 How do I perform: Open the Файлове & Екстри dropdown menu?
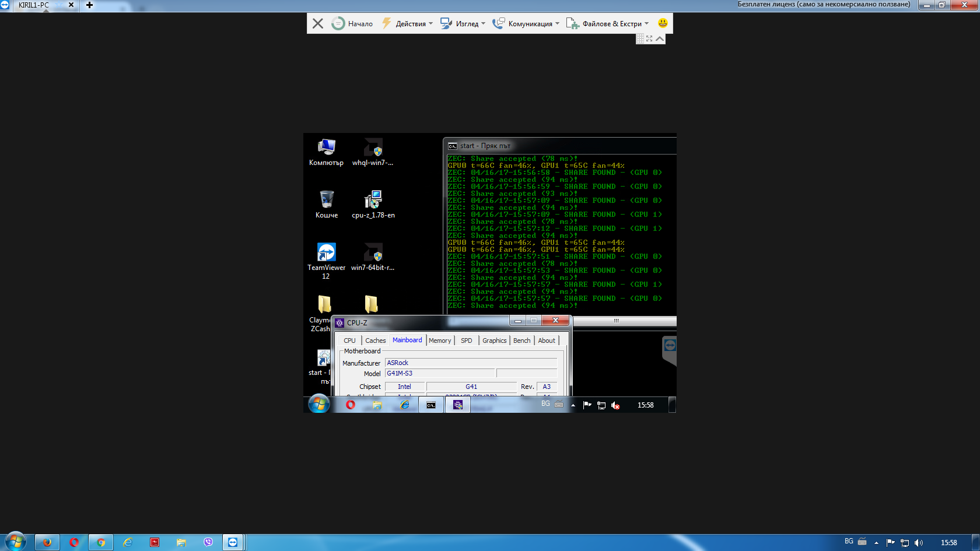click(607, 23)
